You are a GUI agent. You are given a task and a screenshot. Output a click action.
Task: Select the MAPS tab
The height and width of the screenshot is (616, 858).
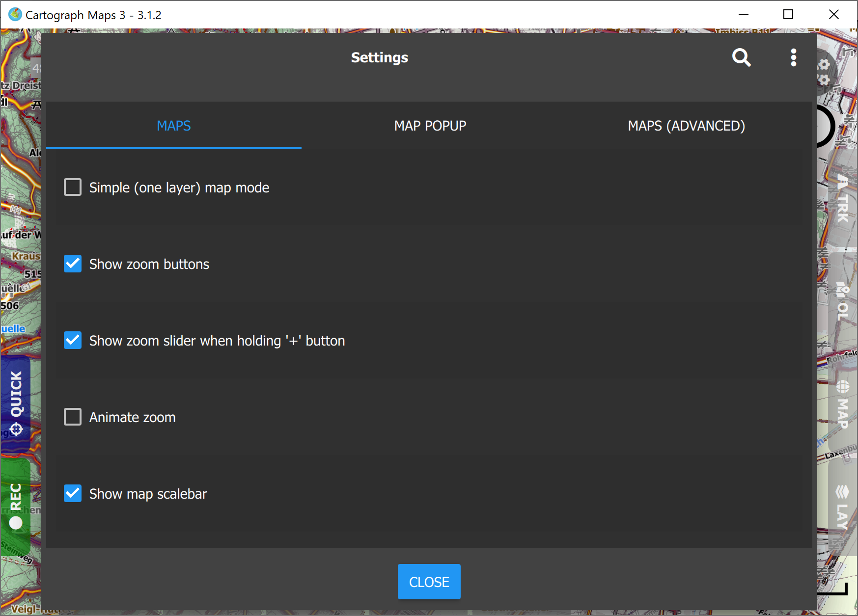[x=174, y=126]
